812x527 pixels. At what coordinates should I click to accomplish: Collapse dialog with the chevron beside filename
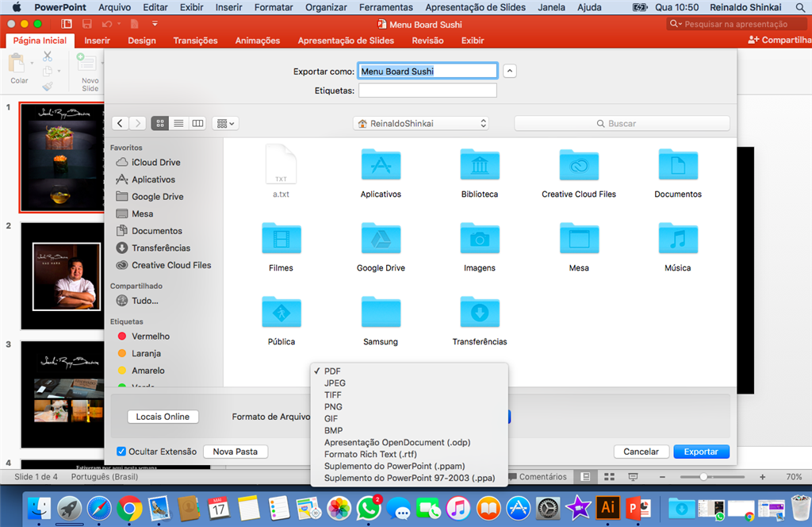(510, 71)
